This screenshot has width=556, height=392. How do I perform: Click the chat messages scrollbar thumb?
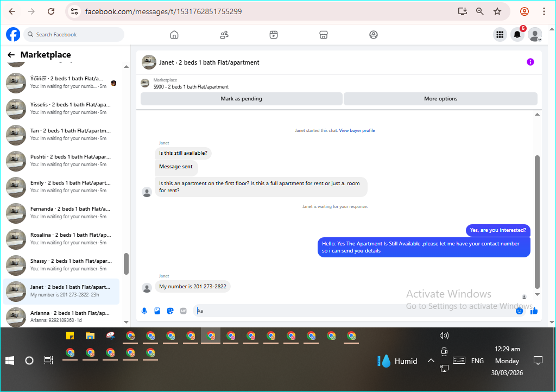click(x=537, y=222)
